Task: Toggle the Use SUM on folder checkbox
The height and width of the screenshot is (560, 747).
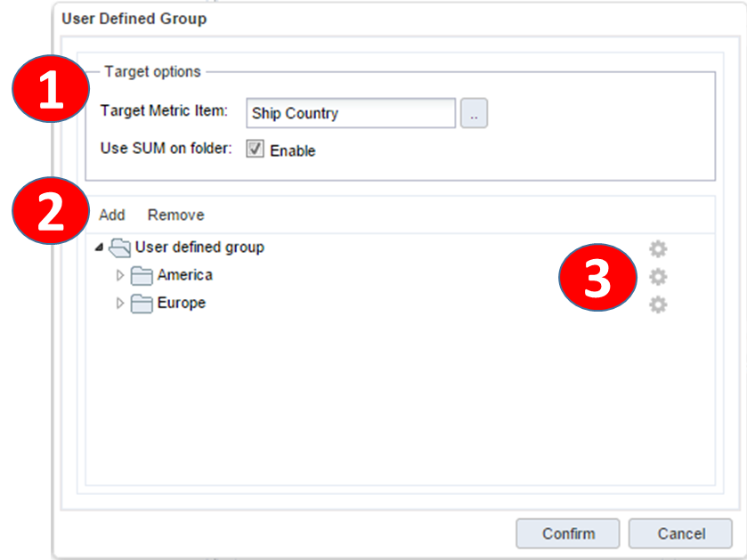Action: click(256, 150)
